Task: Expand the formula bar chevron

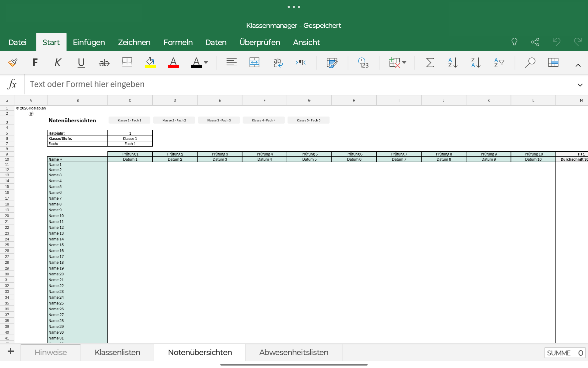Action: click(580, 85)
